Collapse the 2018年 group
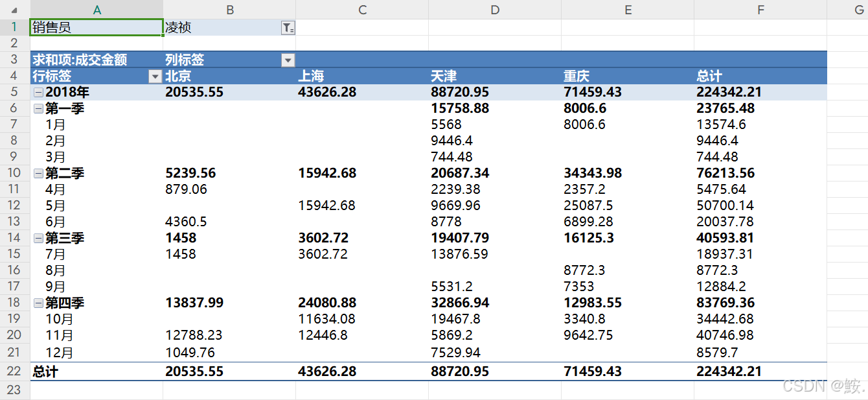 pos(39,93)
